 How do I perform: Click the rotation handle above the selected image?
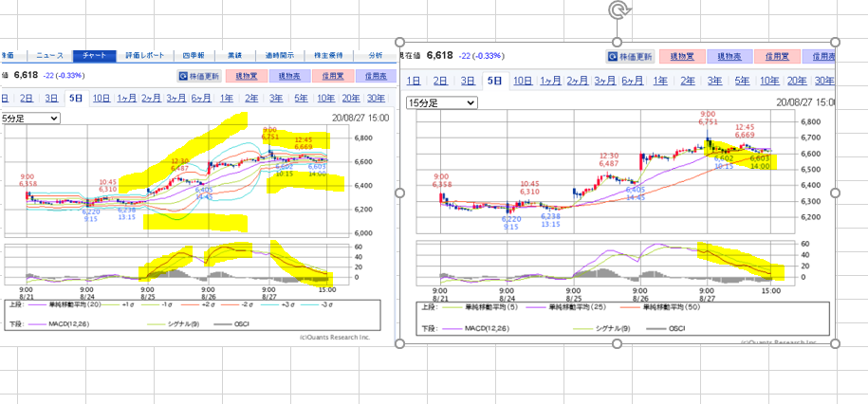click(x=618, y=10)
